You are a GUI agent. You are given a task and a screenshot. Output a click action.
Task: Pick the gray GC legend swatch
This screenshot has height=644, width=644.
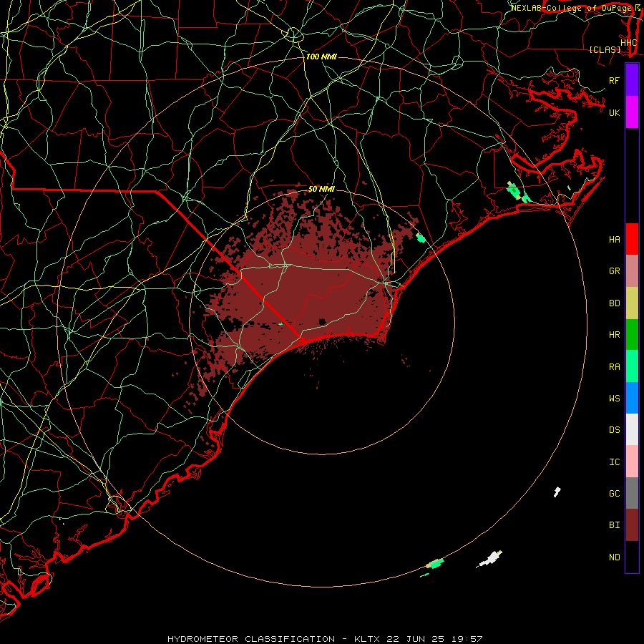coord(632,493)
